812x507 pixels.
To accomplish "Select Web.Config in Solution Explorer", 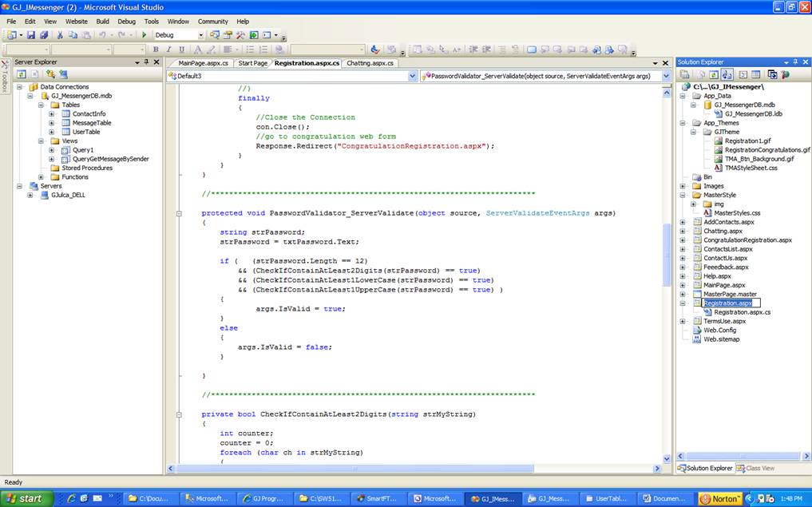I will [x=719, y=330].
